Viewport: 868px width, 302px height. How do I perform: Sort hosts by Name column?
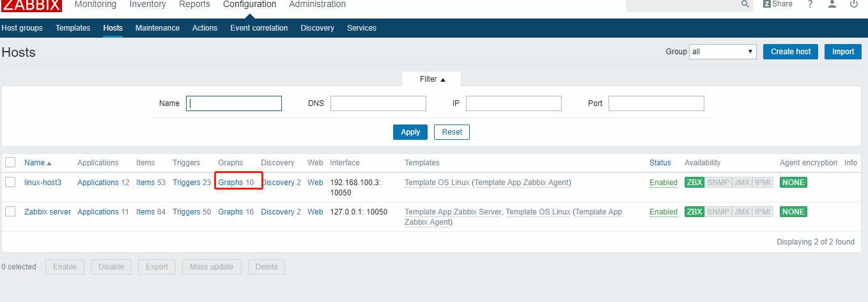(x=38, y=163)
